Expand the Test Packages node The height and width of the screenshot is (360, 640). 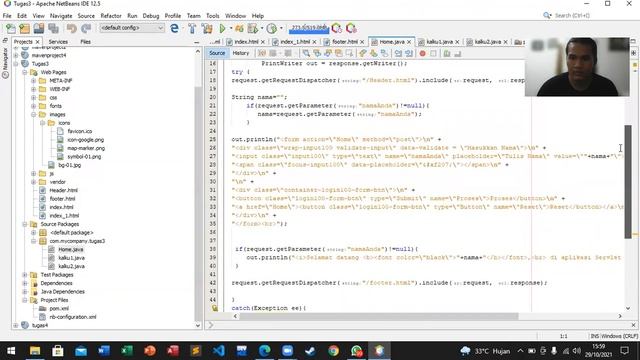pyautogui.click(x=25, y=275)
